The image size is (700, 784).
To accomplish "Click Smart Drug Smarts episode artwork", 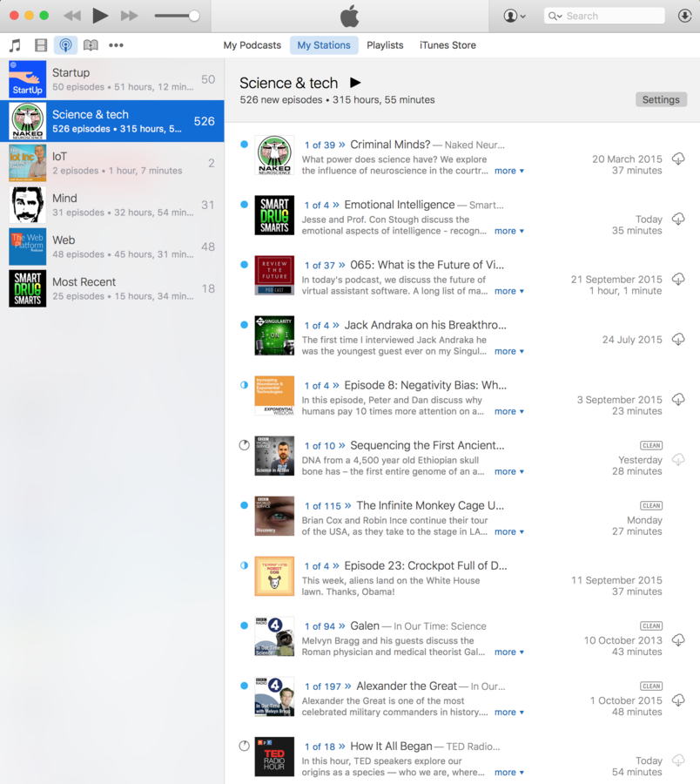I will click(x=274, y=215).
